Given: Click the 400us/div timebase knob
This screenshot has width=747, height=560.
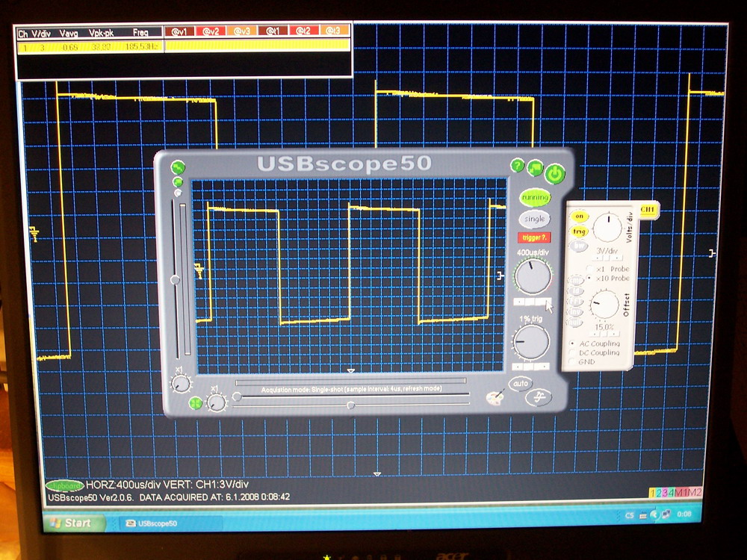Looking at the screenshot, I should pos(533,277).
